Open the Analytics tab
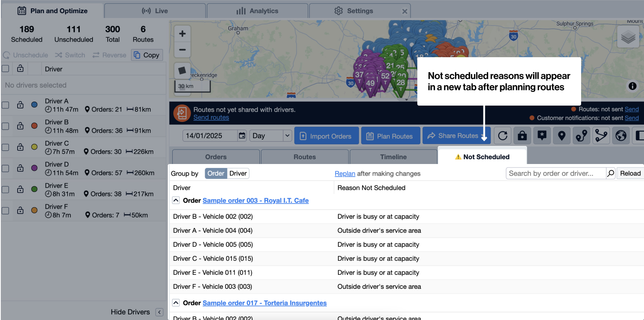The width and height of the screenshot is (644, 320). coord(257,11)
